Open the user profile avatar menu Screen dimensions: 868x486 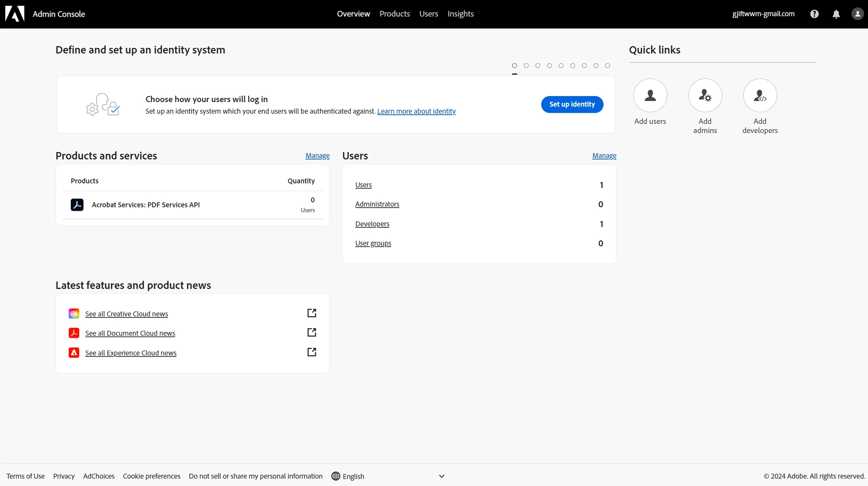point(857,14)
